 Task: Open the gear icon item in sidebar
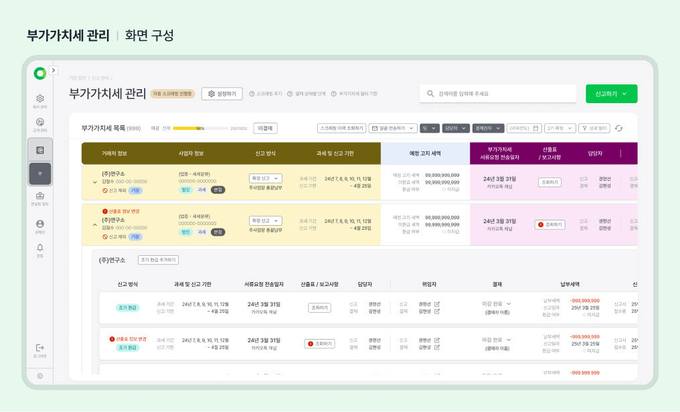click(40, 98)
